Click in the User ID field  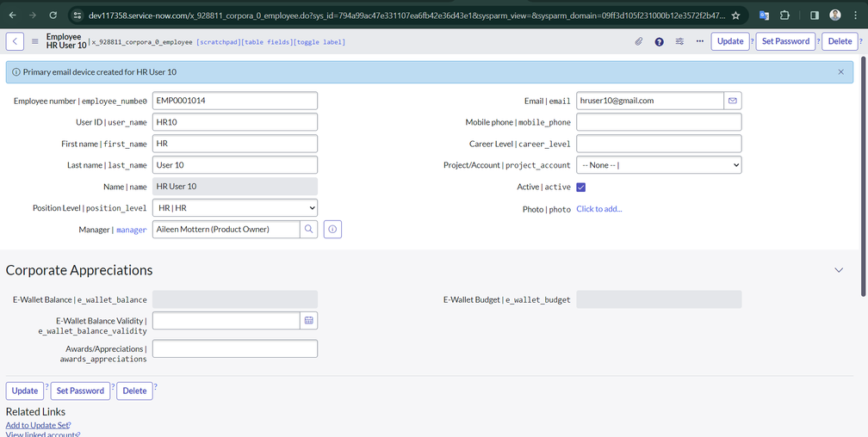click(235, 122)
